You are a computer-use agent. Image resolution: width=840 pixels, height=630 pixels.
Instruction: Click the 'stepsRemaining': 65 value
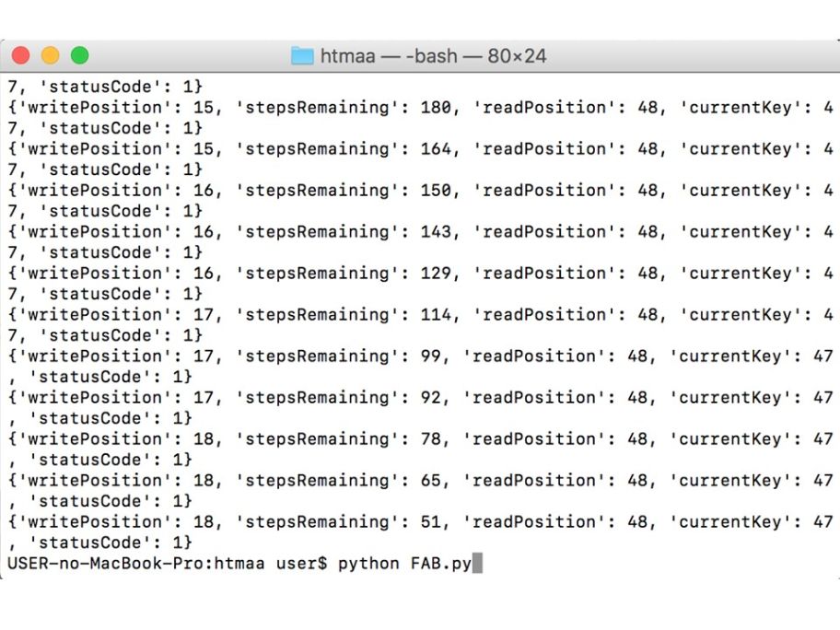coord(431,481)
